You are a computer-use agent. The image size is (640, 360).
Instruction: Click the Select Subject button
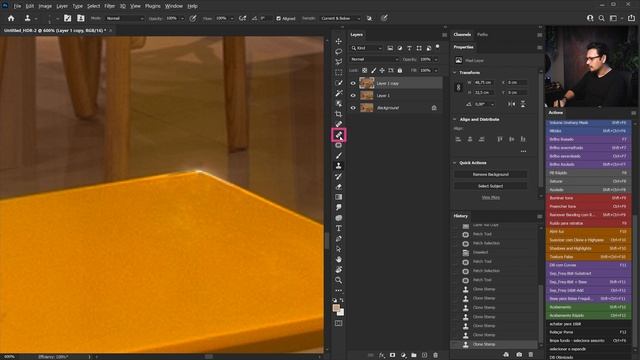(x=490, y=186)
